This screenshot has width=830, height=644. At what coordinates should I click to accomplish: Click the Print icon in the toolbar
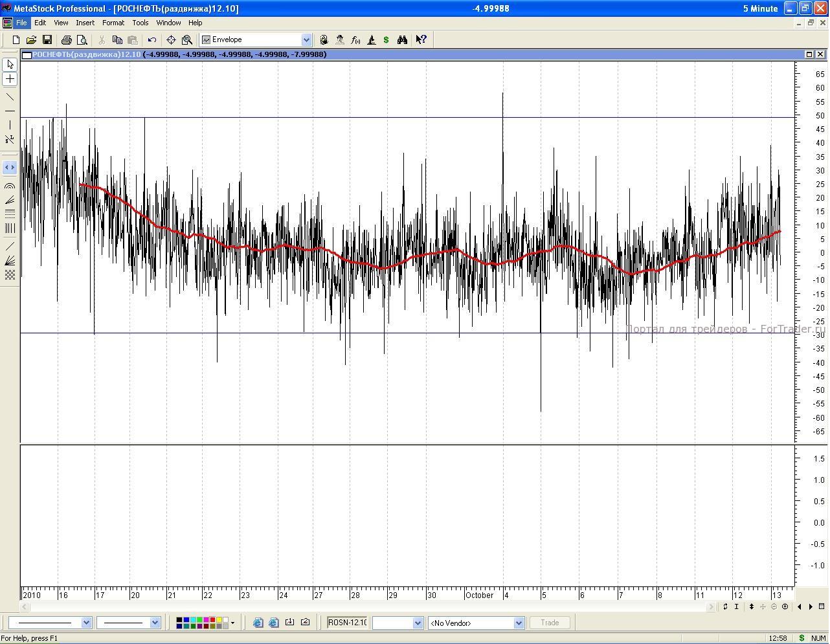66,39
